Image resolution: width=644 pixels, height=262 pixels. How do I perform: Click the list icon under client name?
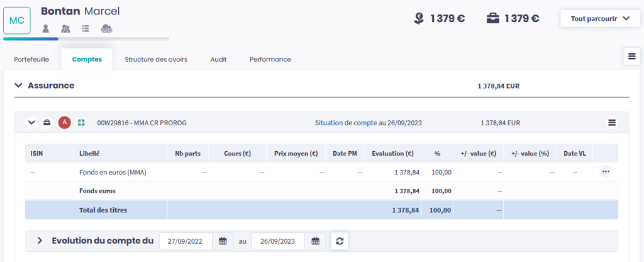[x=86, y=28]
